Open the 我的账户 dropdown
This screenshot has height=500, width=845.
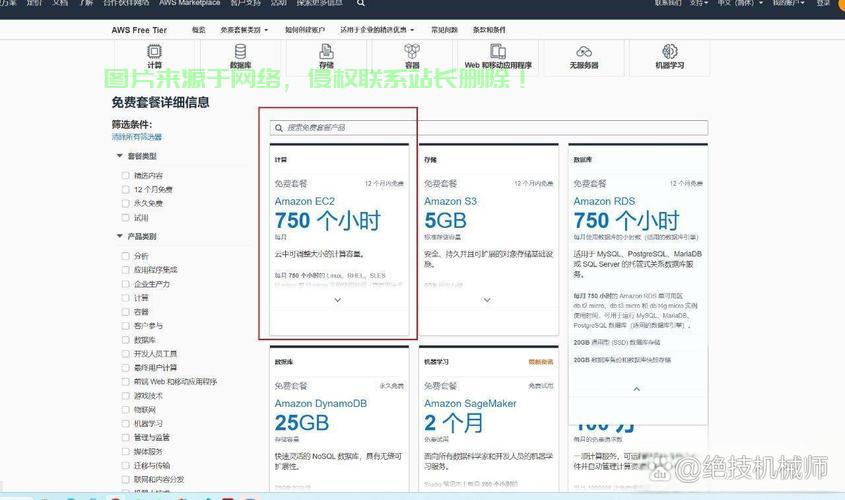[x=788, y=3]
